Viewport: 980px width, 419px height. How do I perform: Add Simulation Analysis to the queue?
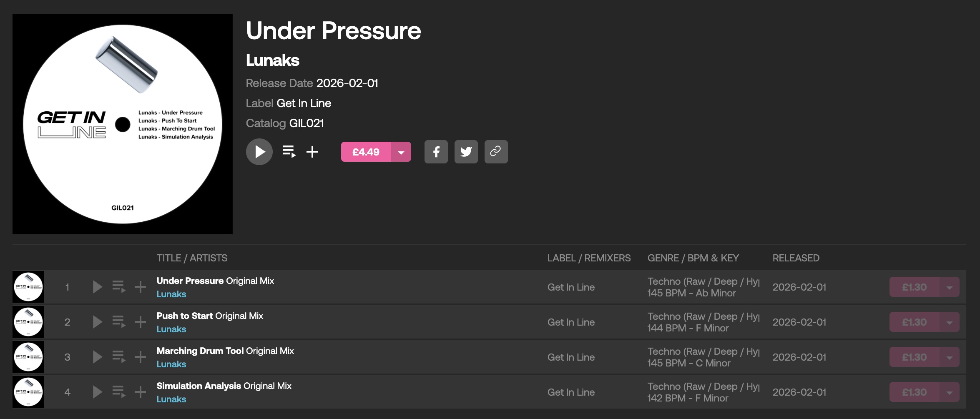[x=119, y=392]
